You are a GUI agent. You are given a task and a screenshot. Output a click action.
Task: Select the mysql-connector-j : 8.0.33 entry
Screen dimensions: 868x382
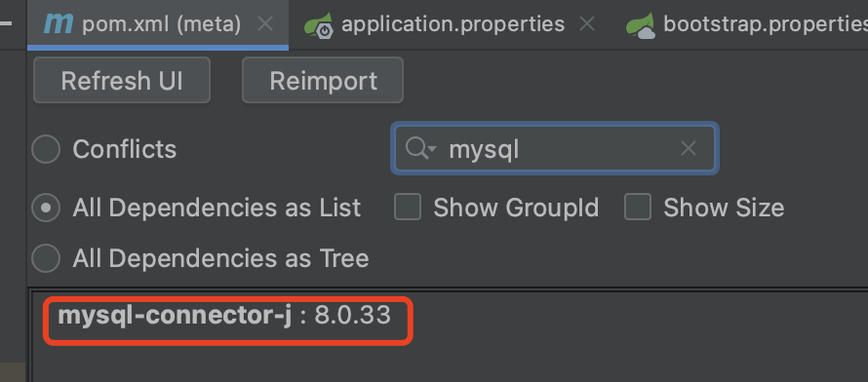coord(224,316)
